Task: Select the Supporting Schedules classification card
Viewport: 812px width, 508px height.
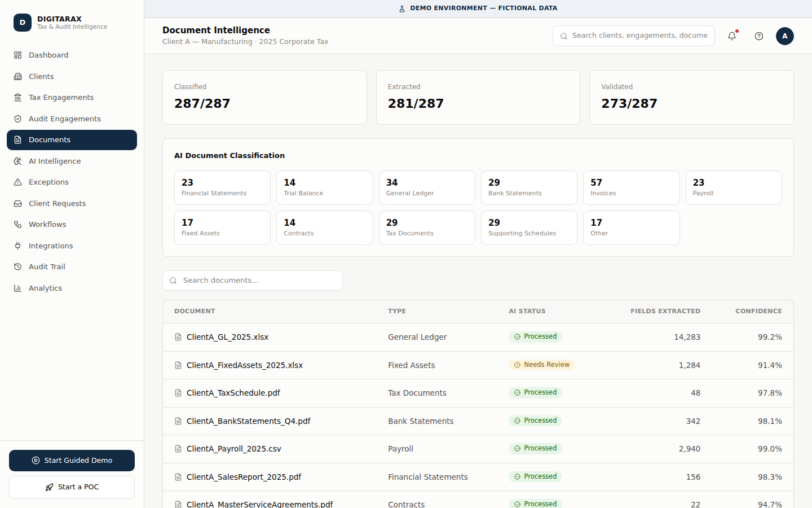Action: pyautogui.click(x=529, y=227)
